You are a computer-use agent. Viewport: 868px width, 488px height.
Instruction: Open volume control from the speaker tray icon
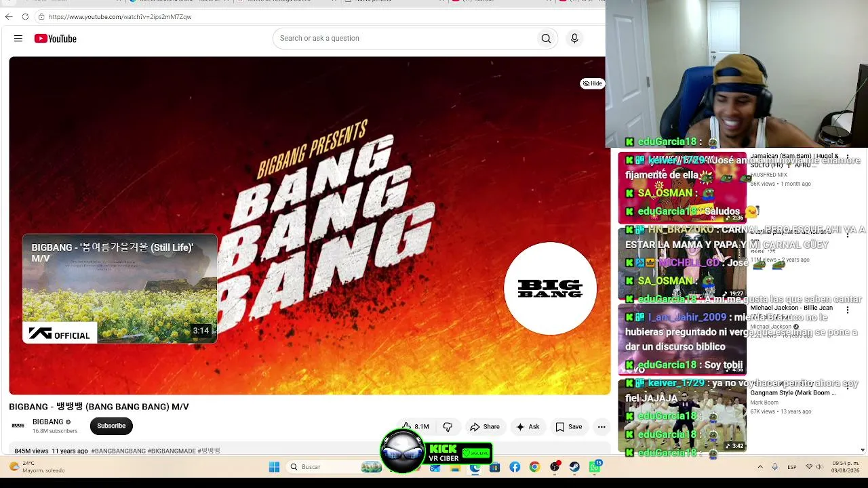819,467
